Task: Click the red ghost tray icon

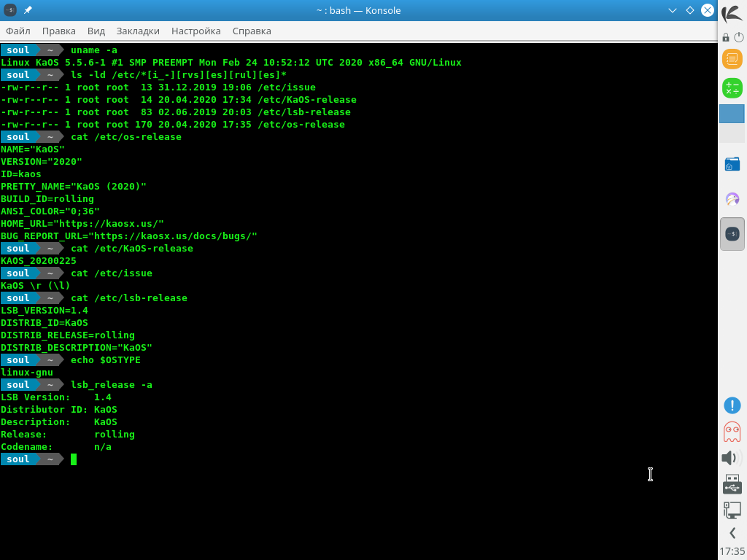Action: (x=732, y=432)
